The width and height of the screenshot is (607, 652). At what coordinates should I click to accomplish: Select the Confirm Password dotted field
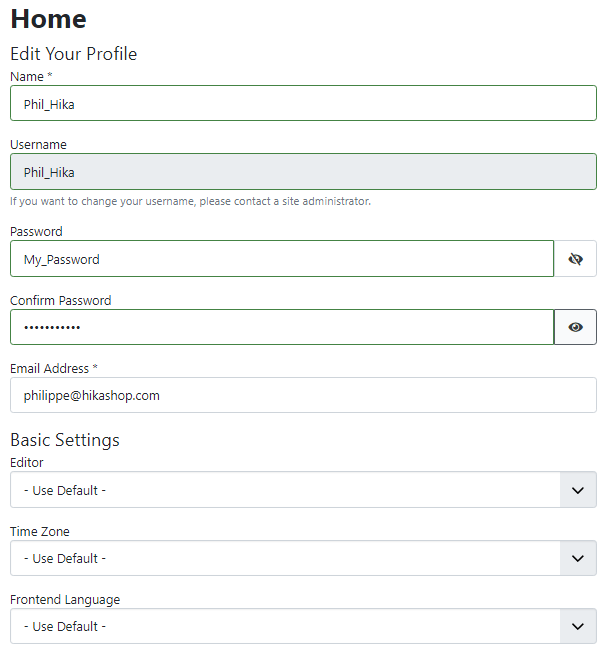282,327
